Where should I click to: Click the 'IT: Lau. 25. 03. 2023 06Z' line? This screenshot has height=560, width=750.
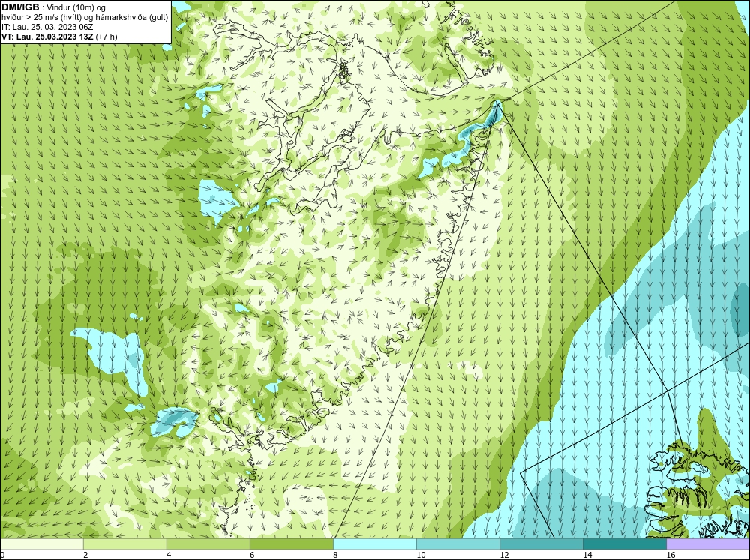coord(47,27)
